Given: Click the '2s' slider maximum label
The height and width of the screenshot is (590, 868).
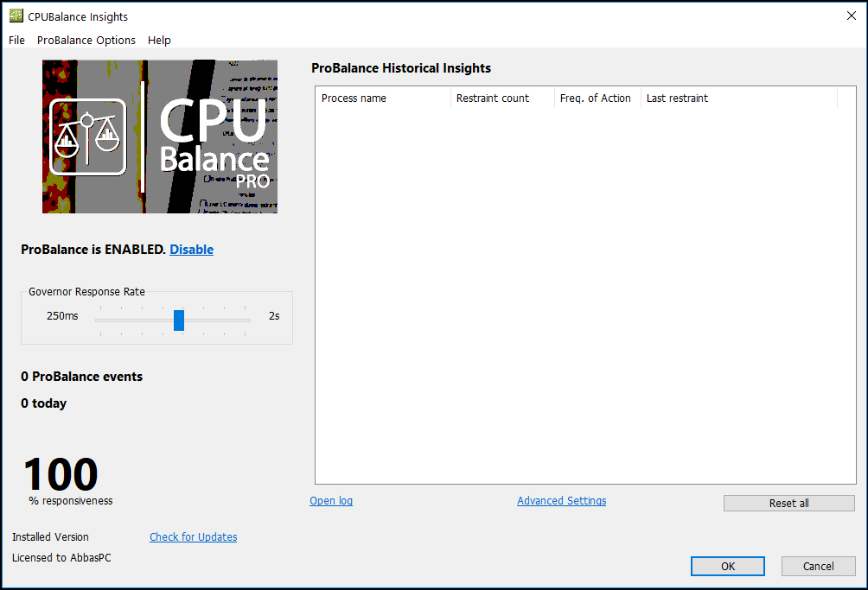Looking at the screenshot, I should [274, 316].
